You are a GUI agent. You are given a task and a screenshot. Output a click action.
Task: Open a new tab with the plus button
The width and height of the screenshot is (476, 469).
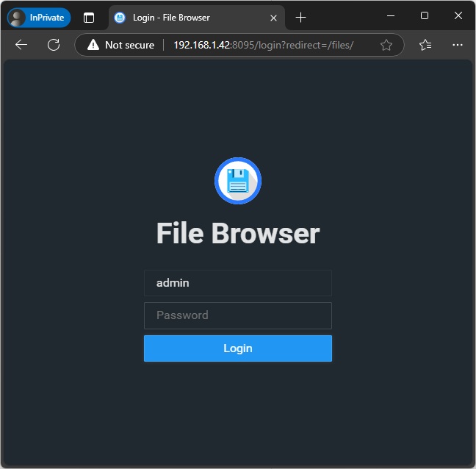click(300, 18)
